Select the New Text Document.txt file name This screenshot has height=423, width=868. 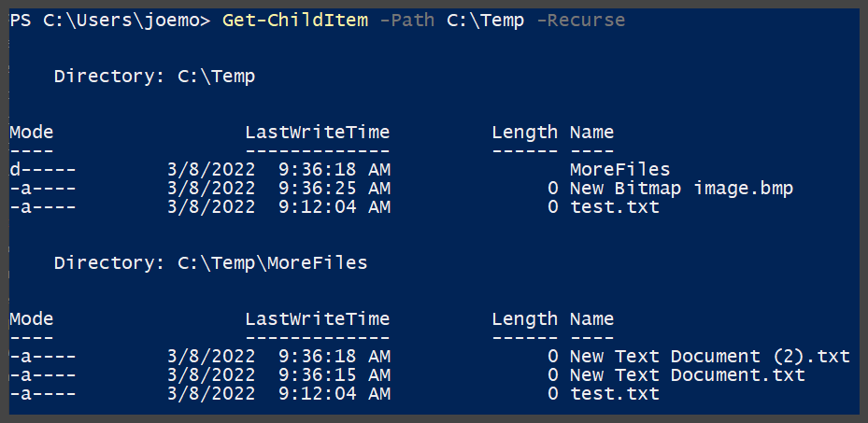(687, 375)
